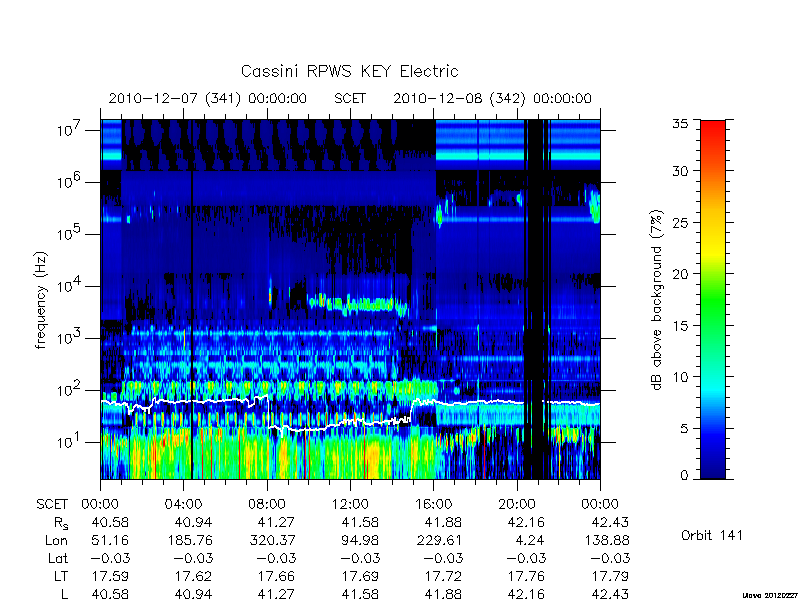
Task: Click the 'dB above background (7%)' label
Action: (657, 300)
